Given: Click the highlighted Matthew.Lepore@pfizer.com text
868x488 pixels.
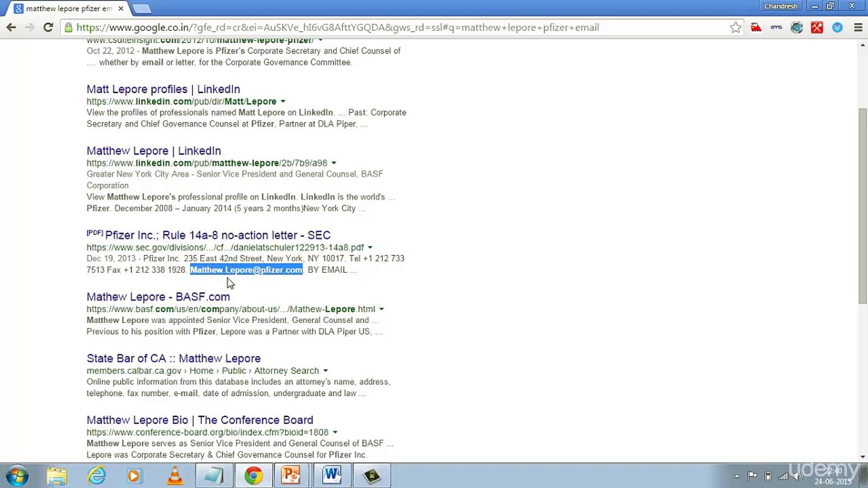Looking at the screenshot, I should point(246,270).
